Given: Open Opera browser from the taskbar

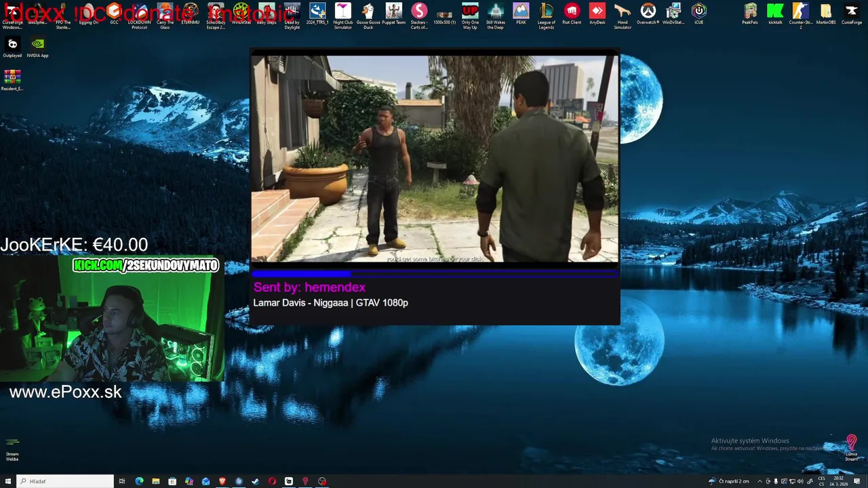Looking at the screenshot, I should (272, 481).
